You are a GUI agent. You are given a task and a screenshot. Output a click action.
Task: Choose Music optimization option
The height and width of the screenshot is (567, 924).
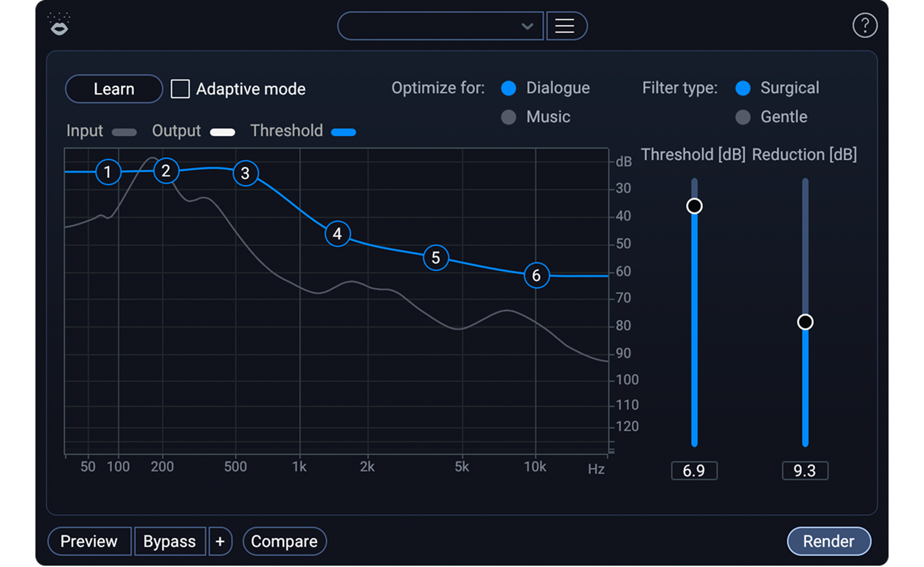[x=509, y=117]
